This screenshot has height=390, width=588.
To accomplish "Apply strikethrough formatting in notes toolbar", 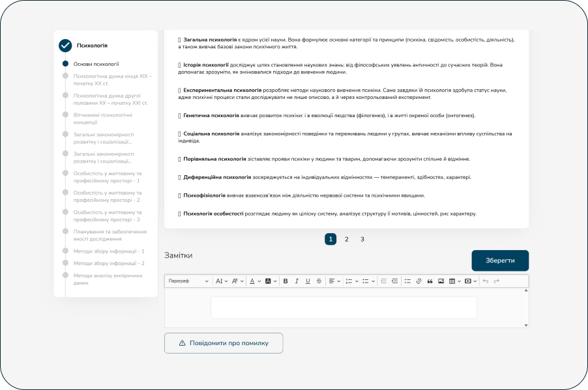I will tap(319, 281).
